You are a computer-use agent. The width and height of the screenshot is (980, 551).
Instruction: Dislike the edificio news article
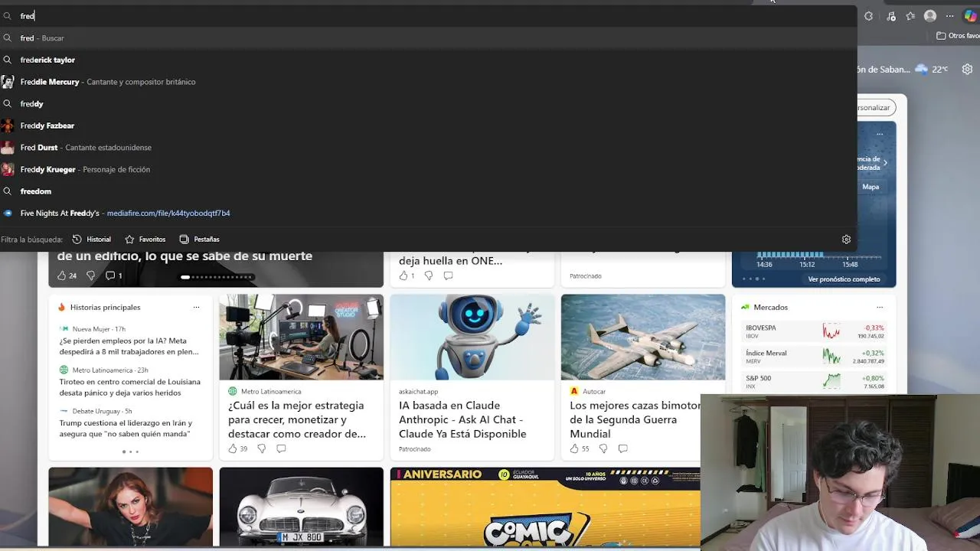pyautogui.click(x=90, y=275)
